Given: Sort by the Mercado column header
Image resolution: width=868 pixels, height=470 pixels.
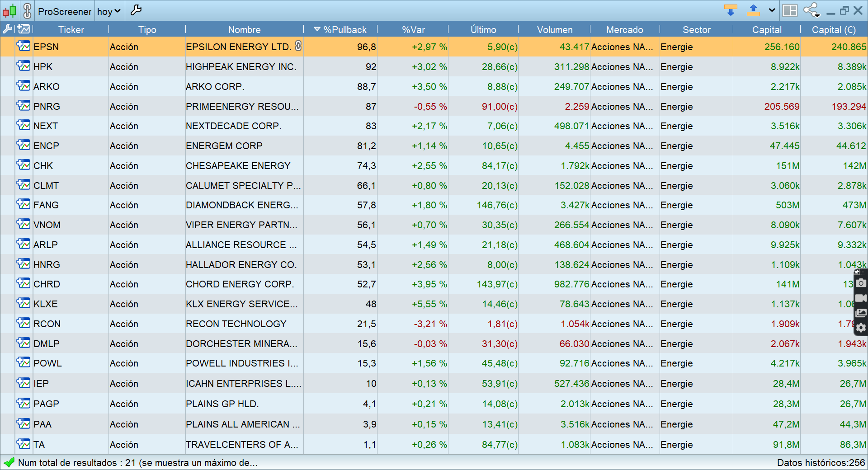Looking at the screenshot, I should point(624,30).
